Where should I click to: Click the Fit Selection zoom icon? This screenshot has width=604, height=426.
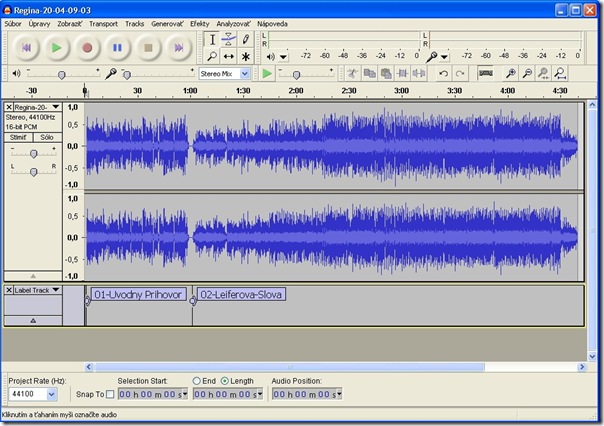pyautogui.click(x=544, y=73)
